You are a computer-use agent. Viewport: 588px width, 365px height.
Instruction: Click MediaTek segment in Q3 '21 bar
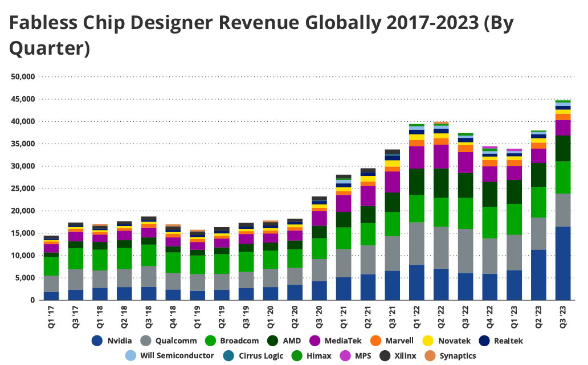tap(392, 182)
